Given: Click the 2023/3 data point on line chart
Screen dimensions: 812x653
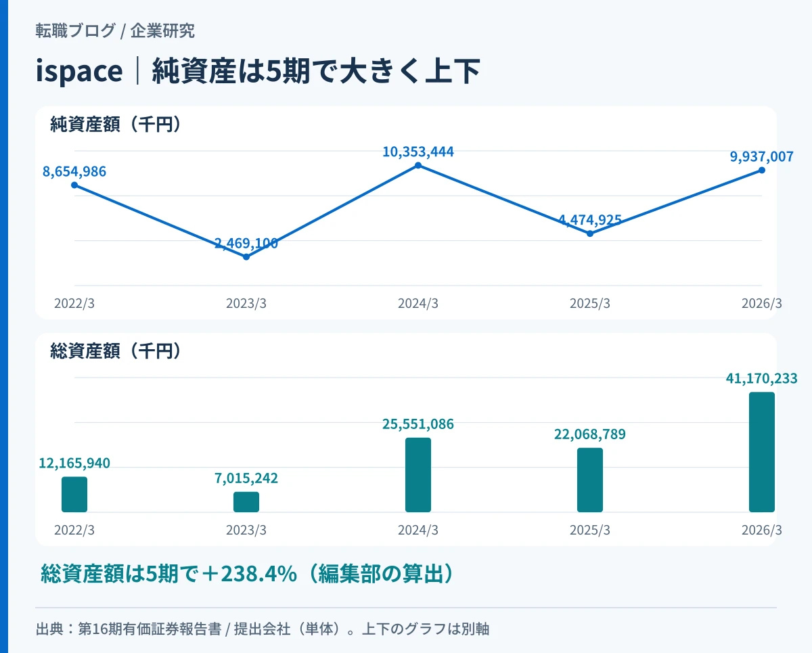Looking at the screenshot, I should (x=246, y=257).
